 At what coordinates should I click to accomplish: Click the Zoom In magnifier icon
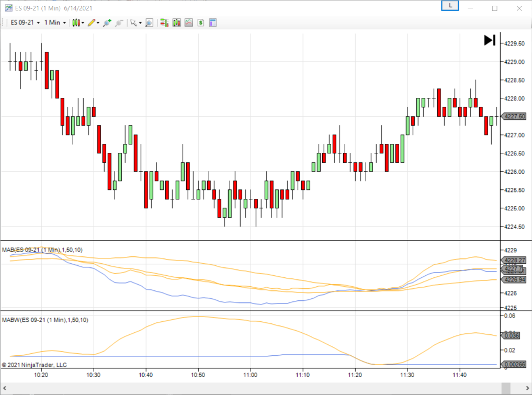click(x=107, y=22)
